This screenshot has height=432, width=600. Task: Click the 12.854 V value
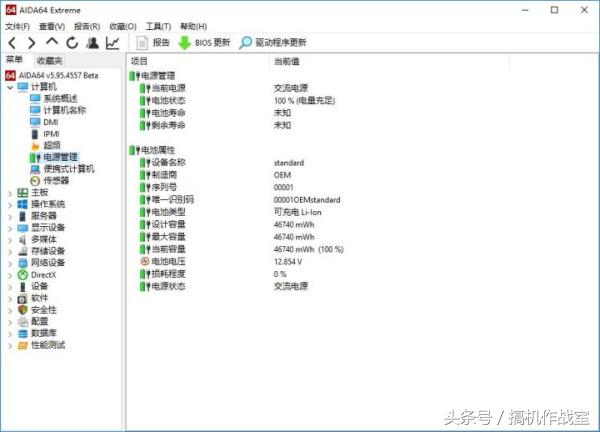(288, 262)
